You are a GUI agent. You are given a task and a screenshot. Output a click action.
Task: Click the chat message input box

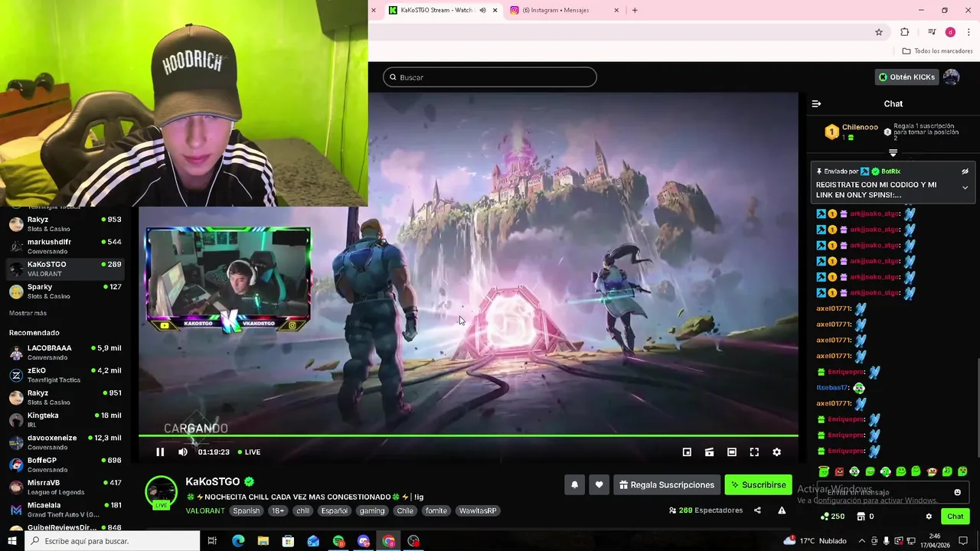tap(893, 492)
